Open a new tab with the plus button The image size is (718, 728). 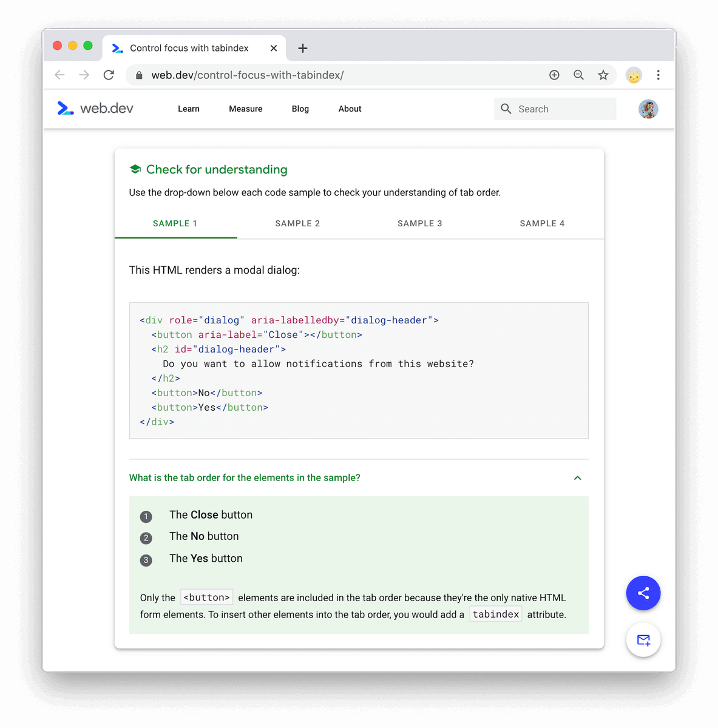pyautogui.click(x=303, y=48)
